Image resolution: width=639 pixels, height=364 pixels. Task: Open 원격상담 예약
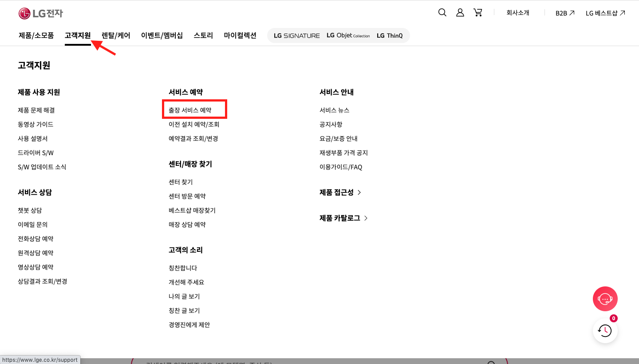click(35, 253)
